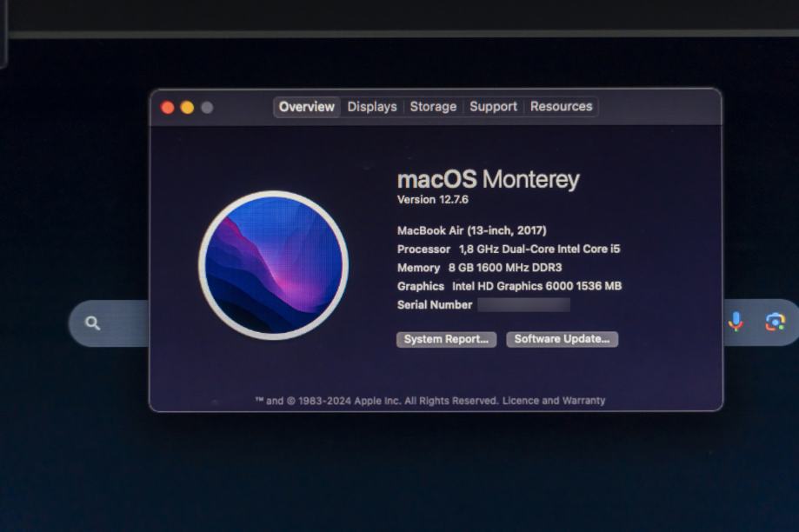The height and width of the screenshot is (532, 799).
Task: Click the 1,8 GHz Dual-Core Intel Core i5 value
Action: click(x=540, y=249)
